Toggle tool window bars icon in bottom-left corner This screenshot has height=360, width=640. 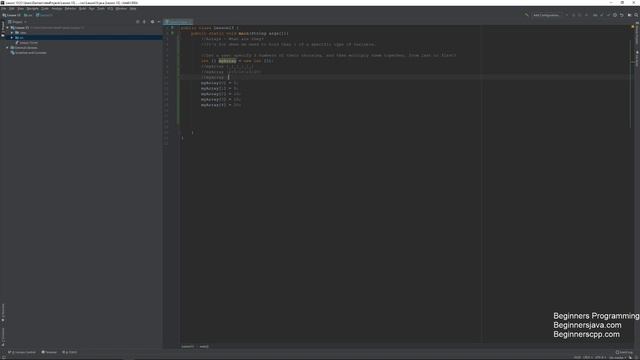coord(4,357)
